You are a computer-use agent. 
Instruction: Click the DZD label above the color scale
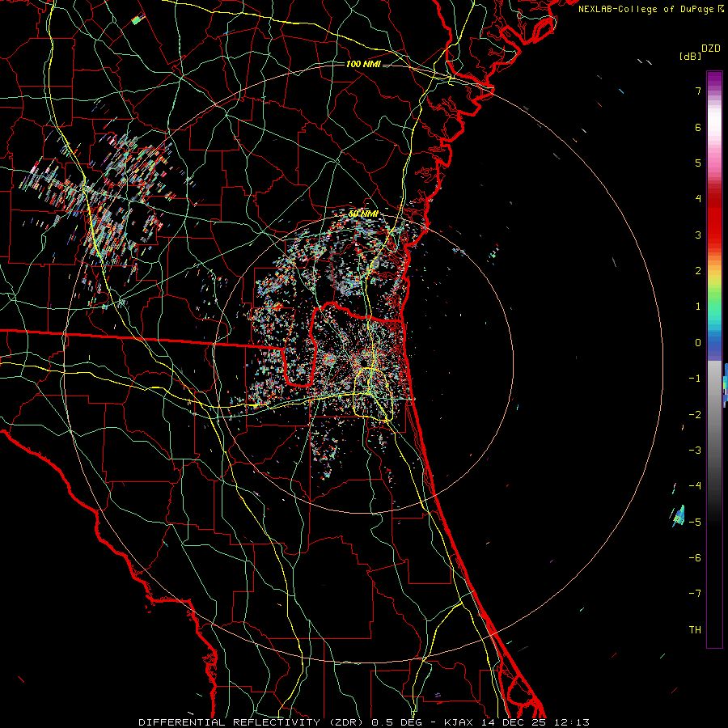point(711,49)
